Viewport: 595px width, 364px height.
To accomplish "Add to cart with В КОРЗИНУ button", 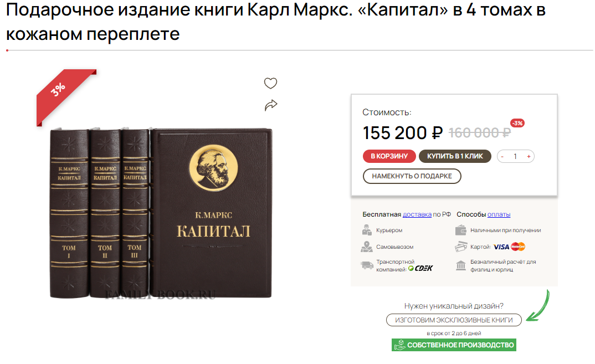I will [x=389, y=156].
